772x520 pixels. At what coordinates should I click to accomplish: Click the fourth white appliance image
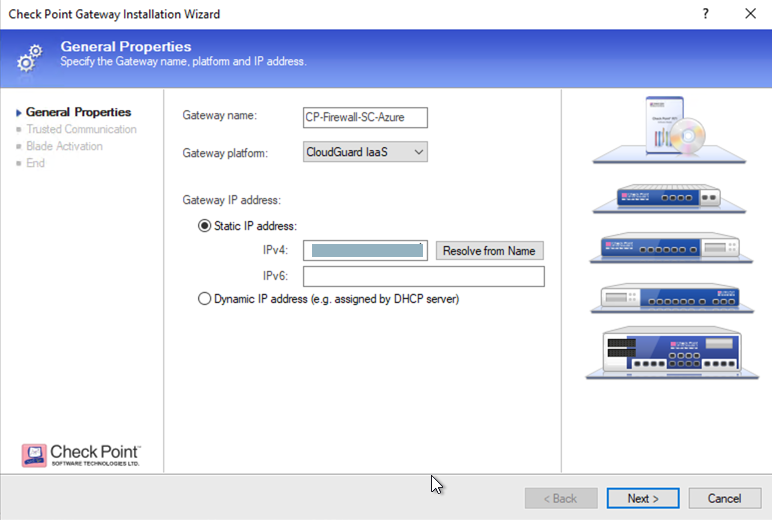(x=665, y=296)
